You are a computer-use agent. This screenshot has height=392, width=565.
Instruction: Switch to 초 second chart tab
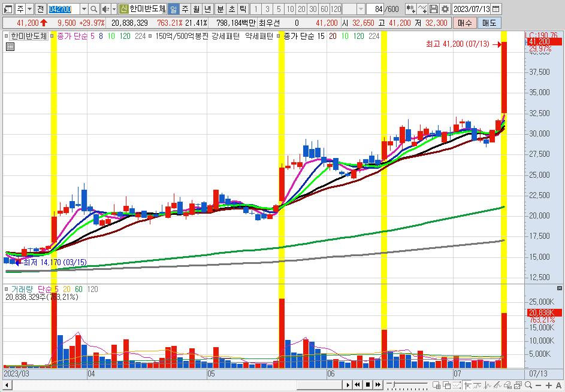232,9
